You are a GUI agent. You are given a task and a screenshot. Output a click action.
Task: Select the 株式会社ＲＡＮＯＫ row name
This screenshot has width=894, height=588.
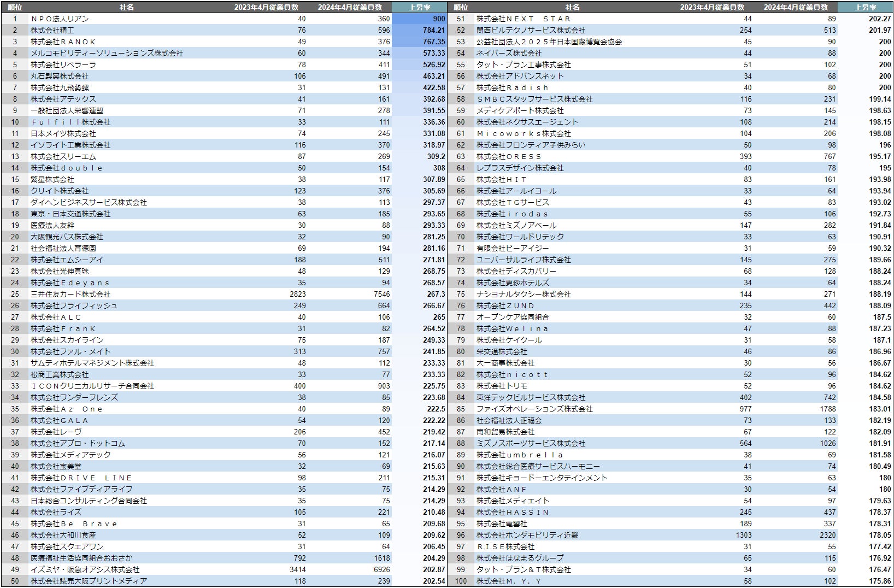(63, 42)
